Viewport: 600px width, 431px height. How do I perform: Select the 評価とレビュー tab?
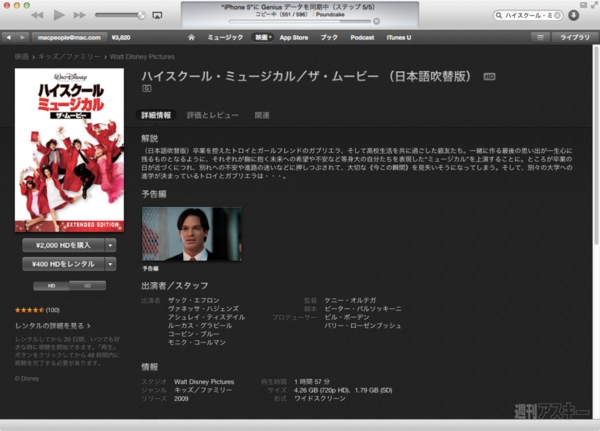pos(212,115)
